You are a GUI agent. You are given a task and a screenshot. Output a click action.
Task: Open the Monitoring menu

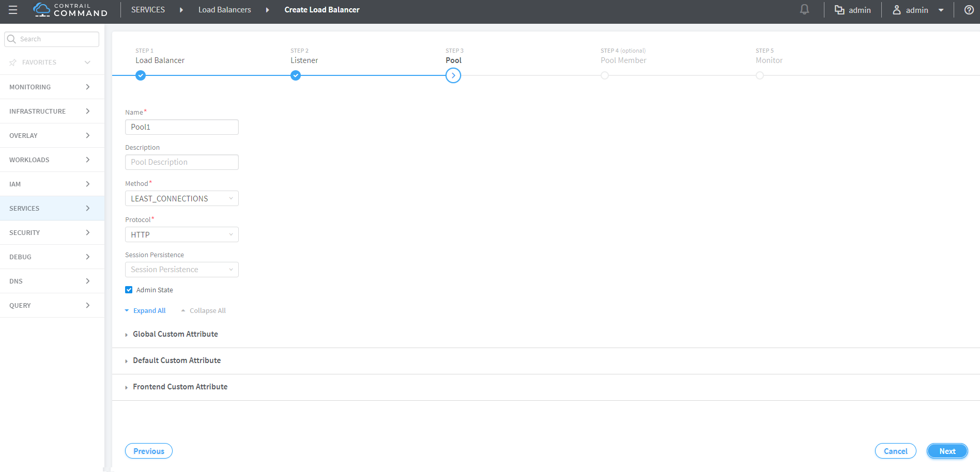[52, 87]
